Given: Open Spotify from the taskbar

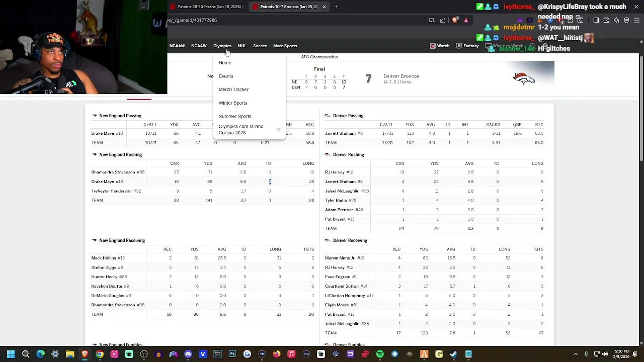Looking at the screenshot, I should (x=380, y=354).
